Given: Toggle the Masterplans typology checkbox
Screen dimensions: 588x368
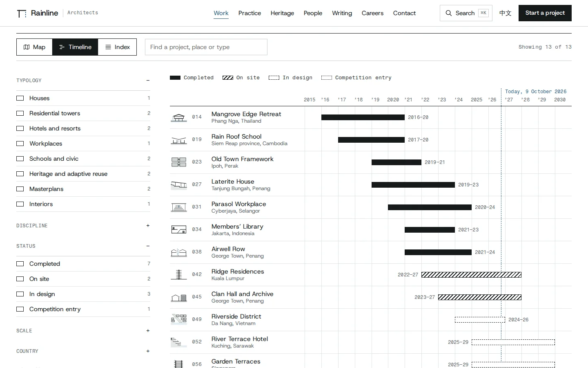Looking at the screenshot, I should [20, 189].
